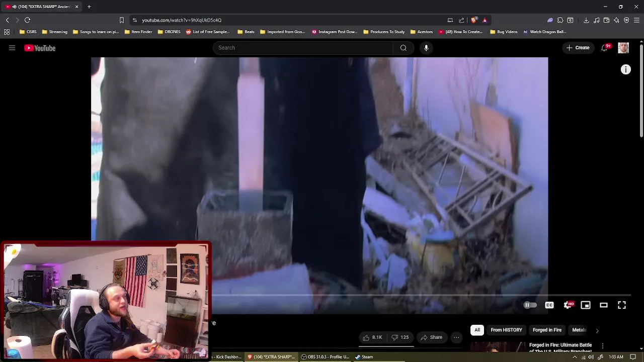This screenshot has height=362, width=644.
Task: Go back with browser back arrow
Action: point(7,20)
